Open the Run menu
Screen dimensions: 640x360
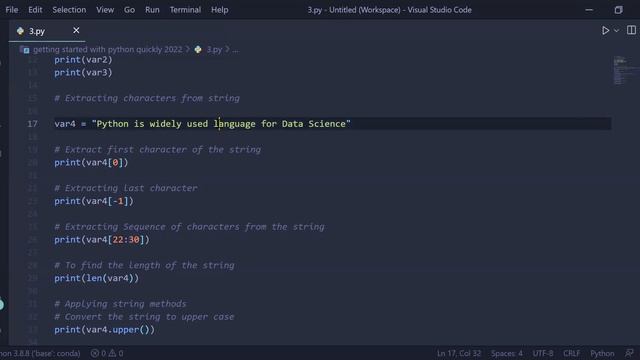(x=152, y=10)
